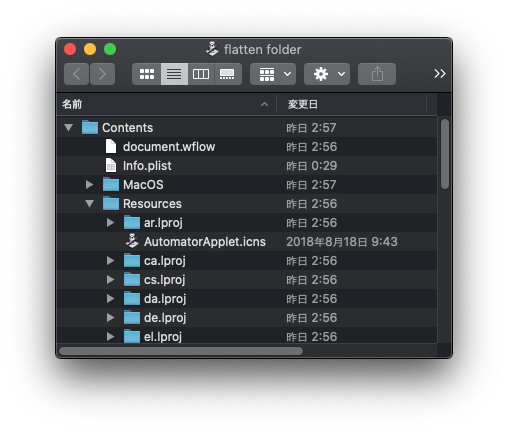
Task: Expand the cs.lproj folder
Action: 110,280
